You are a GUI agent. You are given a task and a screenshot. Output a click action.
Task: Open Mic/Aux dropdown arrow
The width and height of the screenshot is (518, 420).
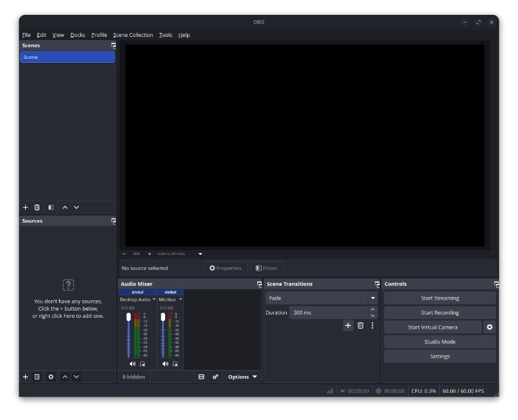(x=181, y=299)
